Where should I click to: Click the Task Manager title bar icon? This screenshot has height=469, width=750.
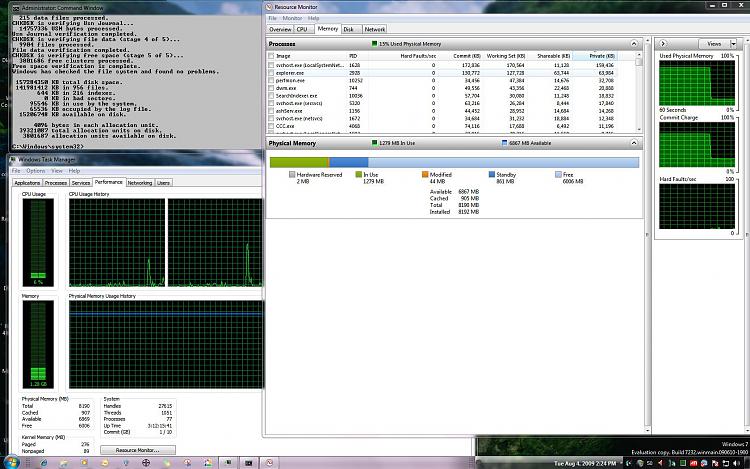(x=13, y=159)
